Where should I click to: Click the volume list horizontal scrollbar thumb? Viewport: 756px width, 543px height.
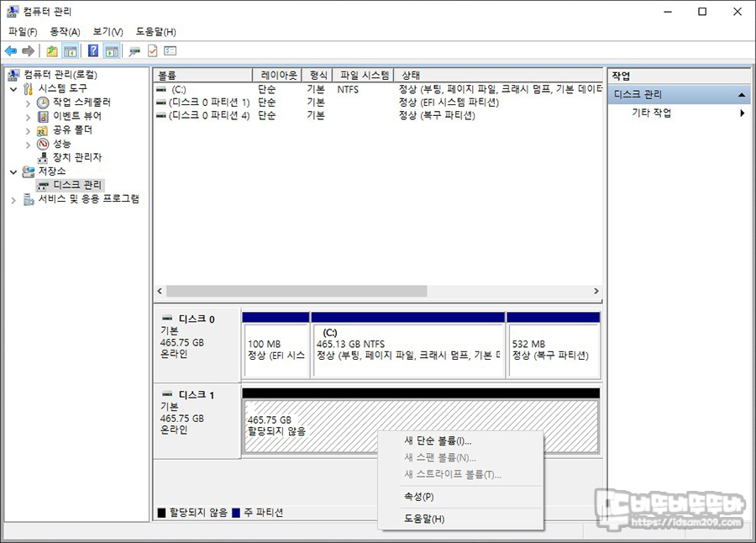(296, 291)
